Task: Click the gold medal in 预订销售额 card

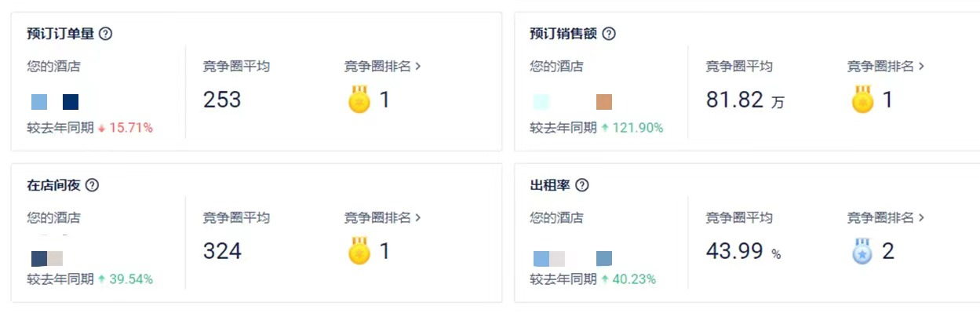Action: click(862, 100)
